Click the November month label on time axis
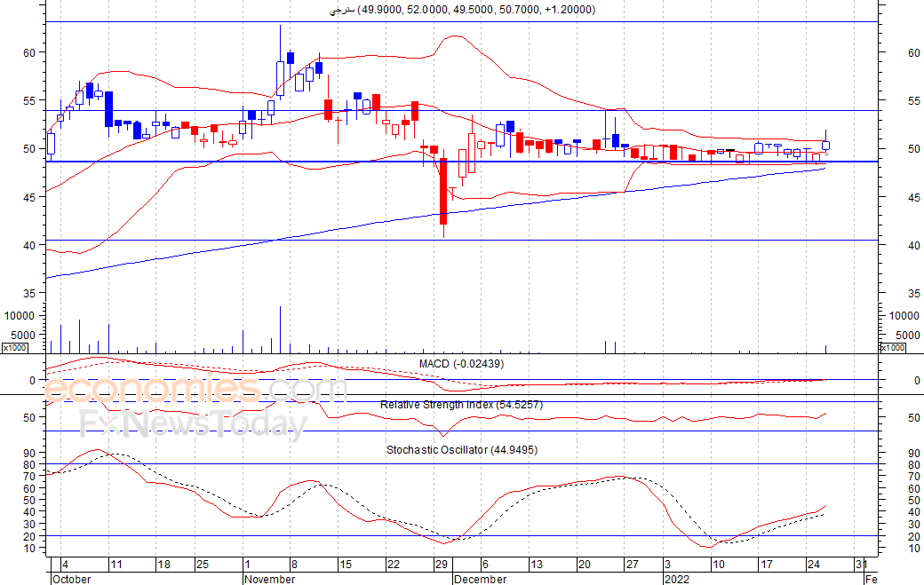This screenshot has width=924, height=585. click(x=270, y=579)
